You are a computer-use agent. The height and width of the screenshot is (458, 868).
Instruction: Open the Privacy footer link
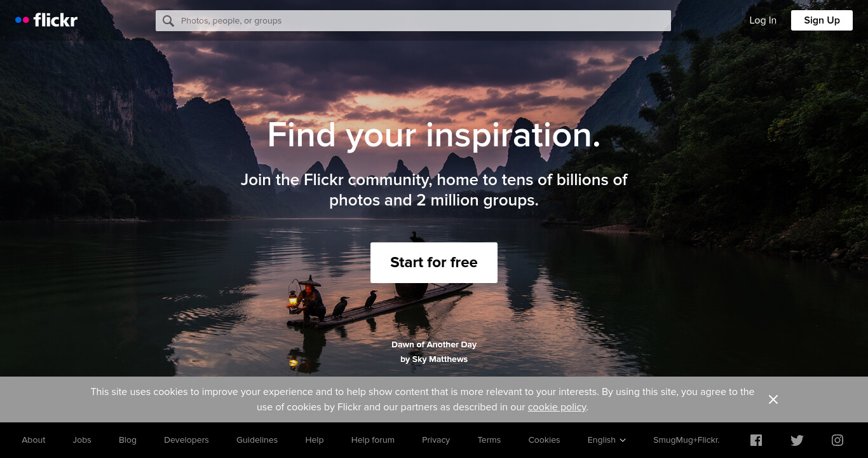436,440
